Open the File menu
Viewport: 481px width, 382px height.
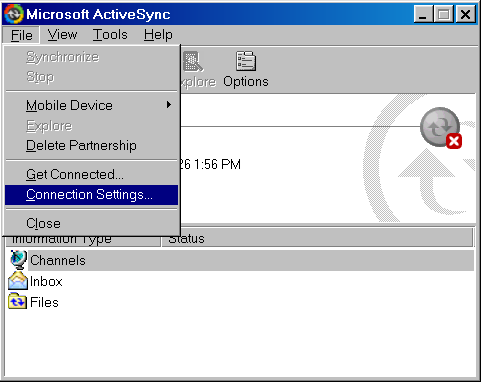point(21,35)
